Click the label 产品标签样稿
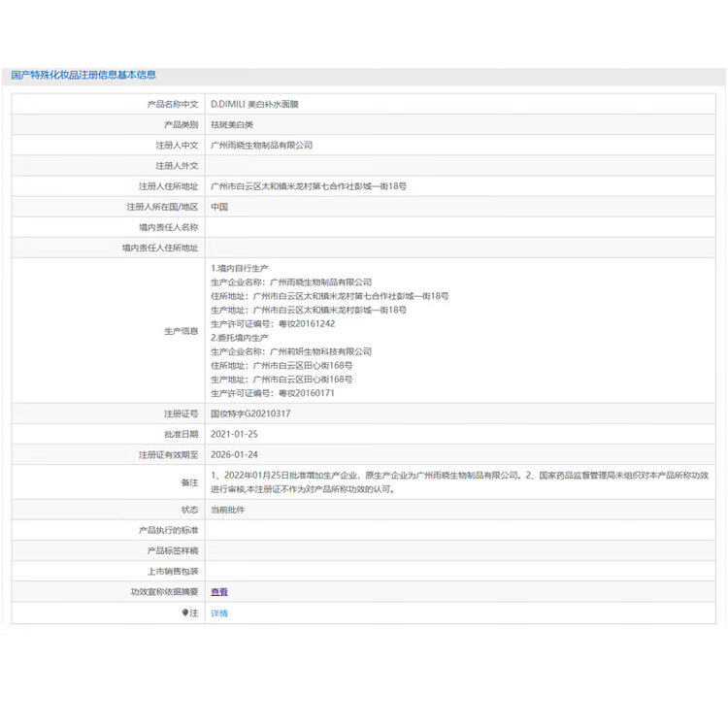Image resolution: width=728 pixels, height=728 pixels. tap(173, 550)
